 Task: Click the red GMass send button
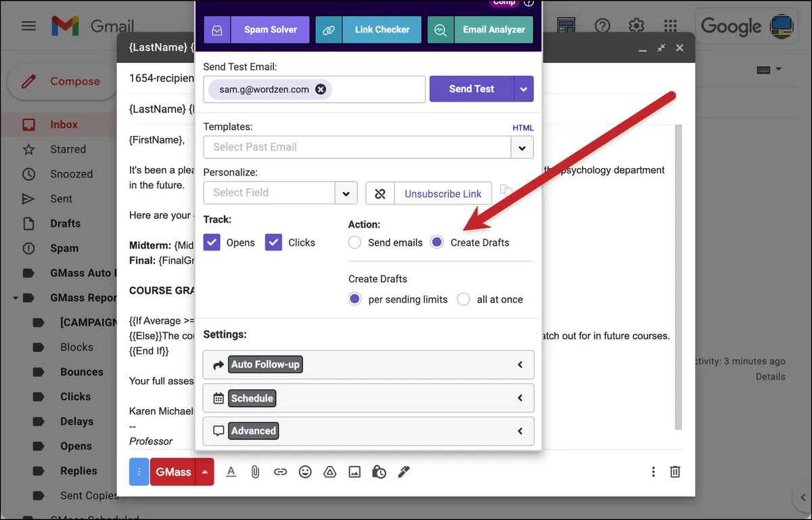[x=173, y=472]
